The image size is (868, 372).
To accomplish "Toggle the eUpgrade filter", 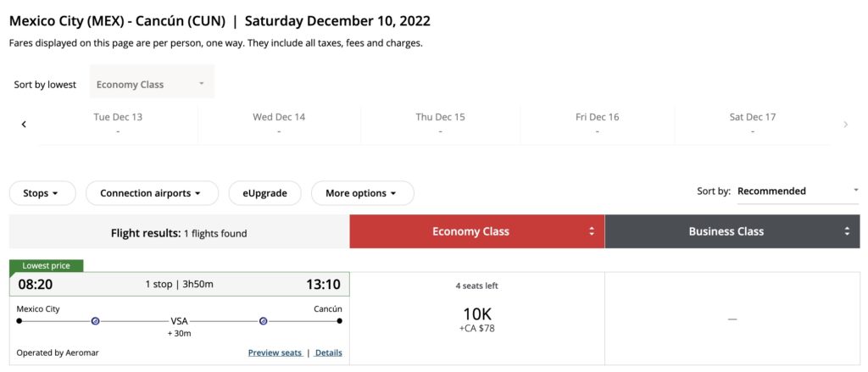I will tap(264, 193).
